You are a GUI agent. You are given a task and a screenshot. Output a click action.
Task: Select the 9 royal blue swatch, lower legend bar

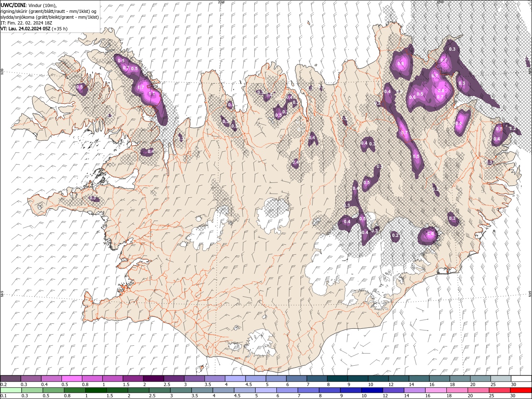[x=350, y=390]
